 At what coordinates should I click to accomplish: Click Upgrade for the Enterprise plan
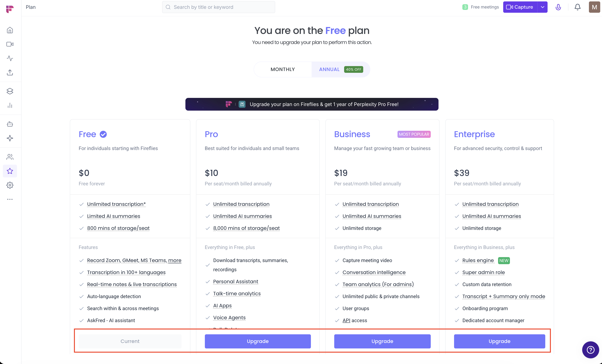(499, 341)
